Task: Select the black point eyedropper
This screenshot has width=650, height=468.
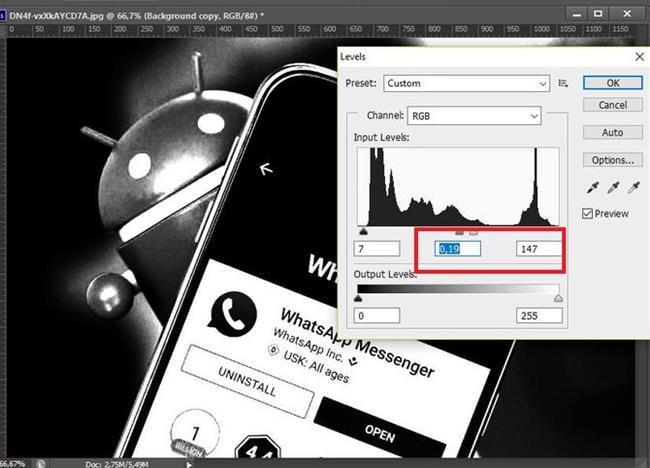Action: tap(593, 187)
